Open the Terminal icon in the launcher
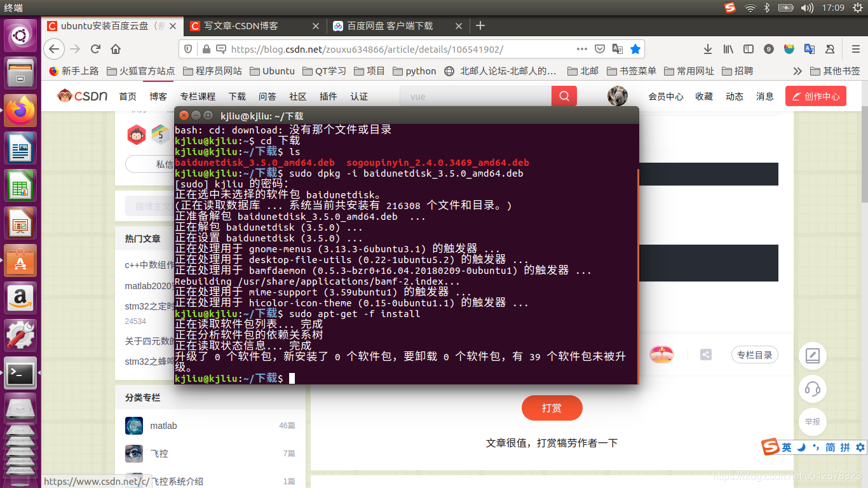The image size is (868, 488). pyautogui.click(x=20, y=372)
